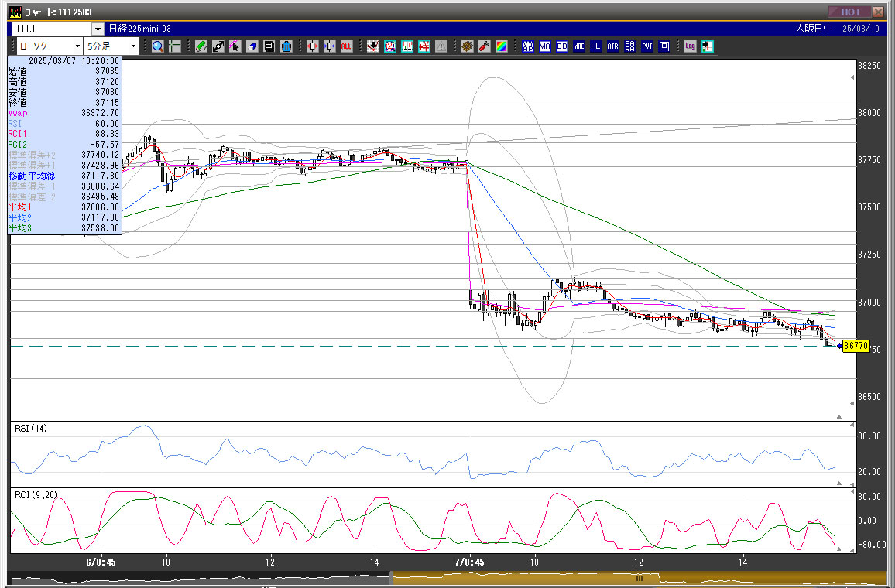The image size is (895, 588).
Task: Open the rainbow color settings icon
Action: (502, 46)
